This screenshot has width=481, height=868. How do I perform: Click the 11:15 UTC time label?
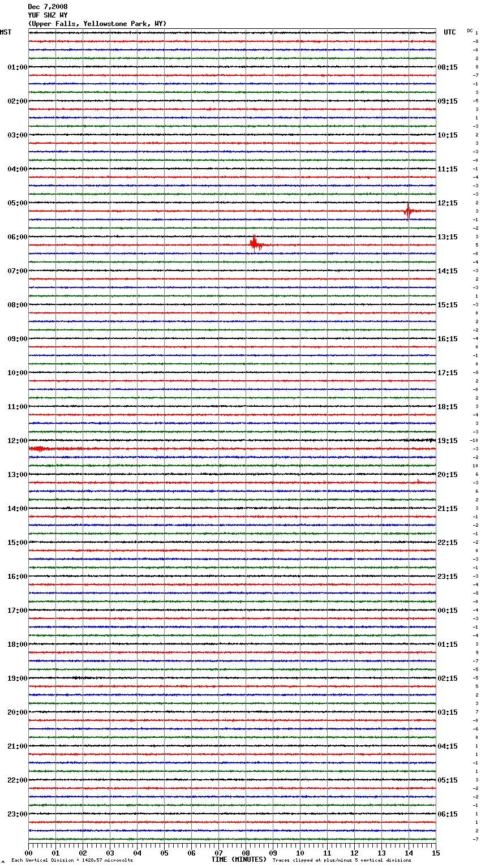448,169
